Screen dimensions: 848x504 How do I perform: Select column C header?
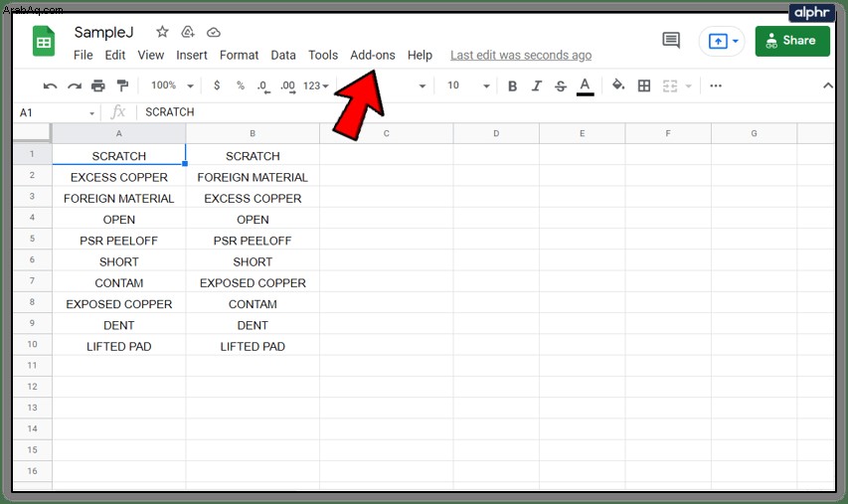coord(386,133)
